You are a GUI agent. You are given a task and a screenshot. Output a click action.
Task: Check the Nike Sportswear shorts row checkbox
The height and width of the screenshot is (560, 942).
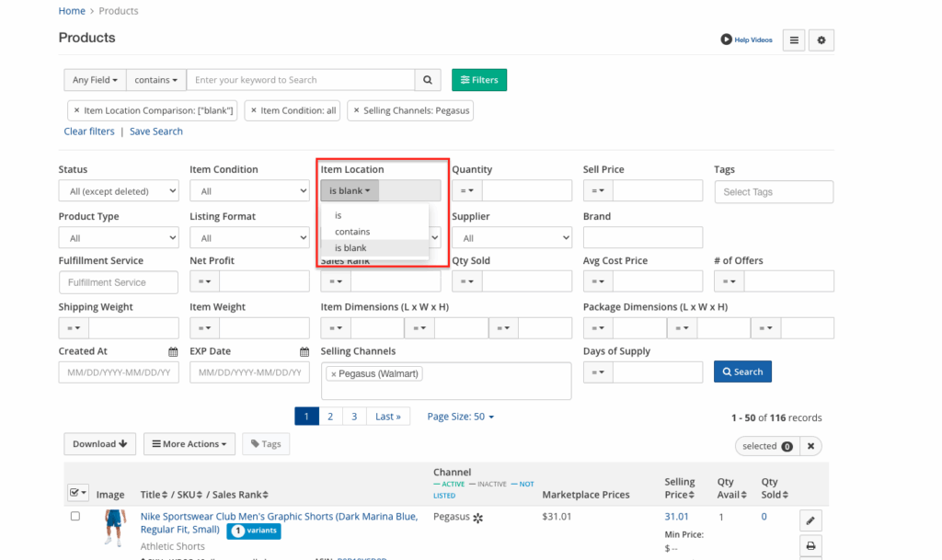pos(75,517)
